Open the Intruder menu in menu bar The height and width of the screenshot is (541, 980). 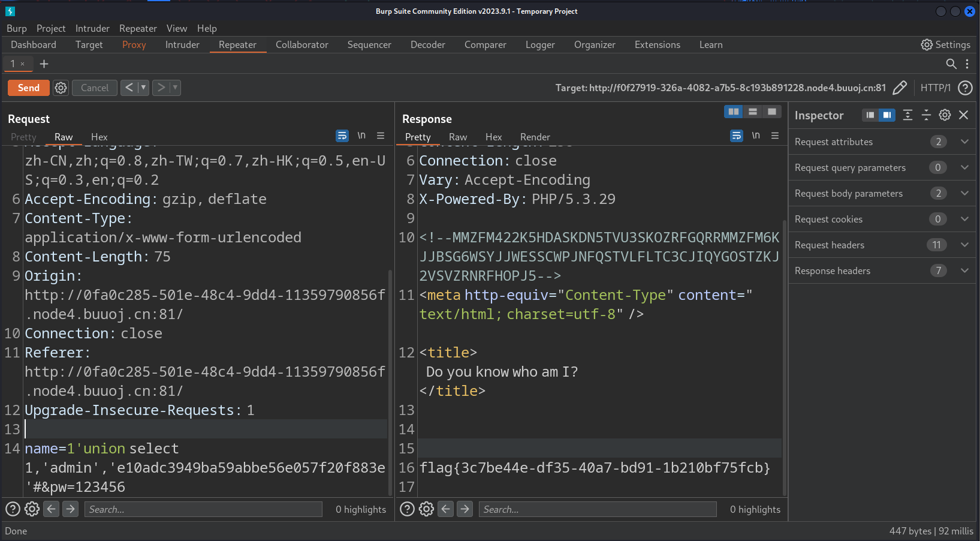click(x=92, y=28)
